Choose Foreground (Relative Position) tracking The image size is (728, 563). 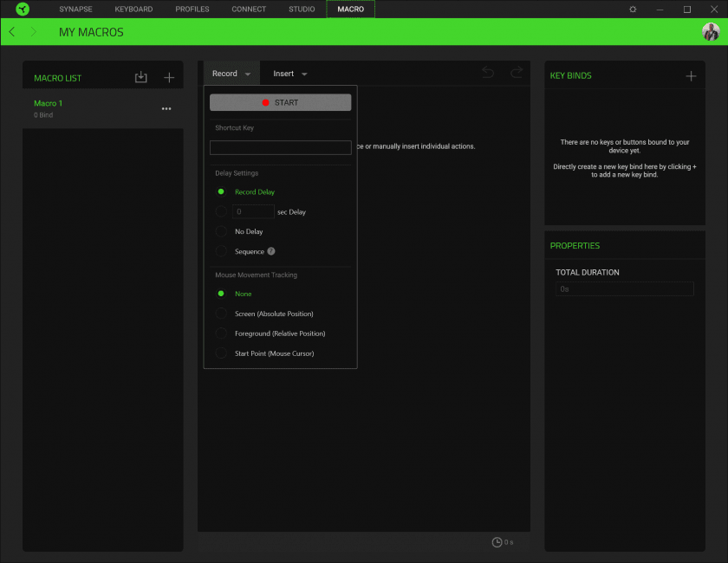pyautogui.click(x=221, y=333)
